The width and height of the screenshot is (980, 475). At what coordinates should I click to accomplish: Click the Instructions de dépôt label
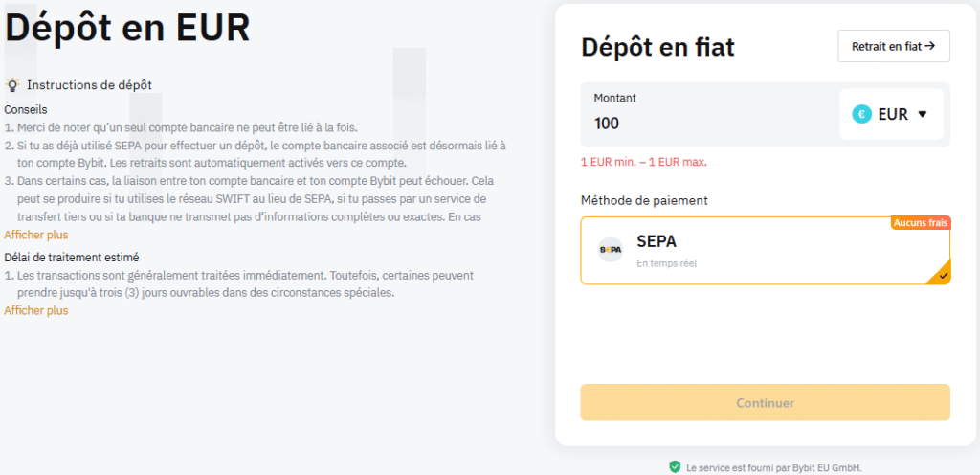pos(89,85)
